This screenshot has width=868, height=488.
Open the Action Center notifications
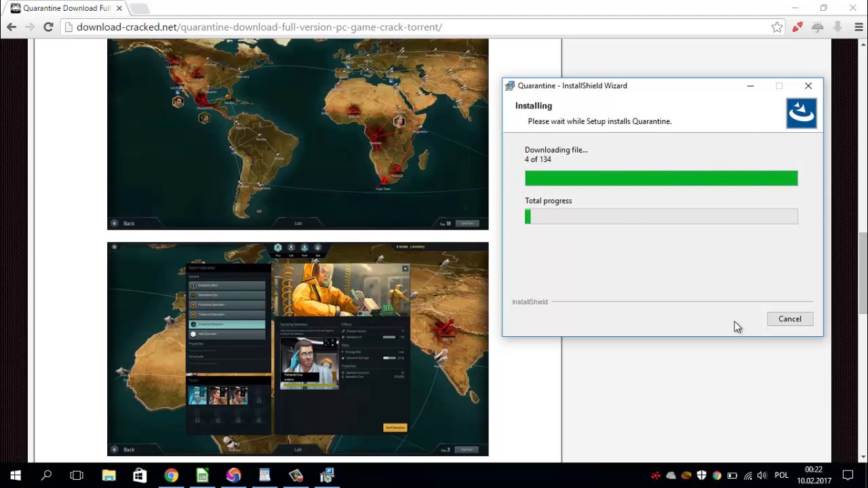[x=848, y=476]
